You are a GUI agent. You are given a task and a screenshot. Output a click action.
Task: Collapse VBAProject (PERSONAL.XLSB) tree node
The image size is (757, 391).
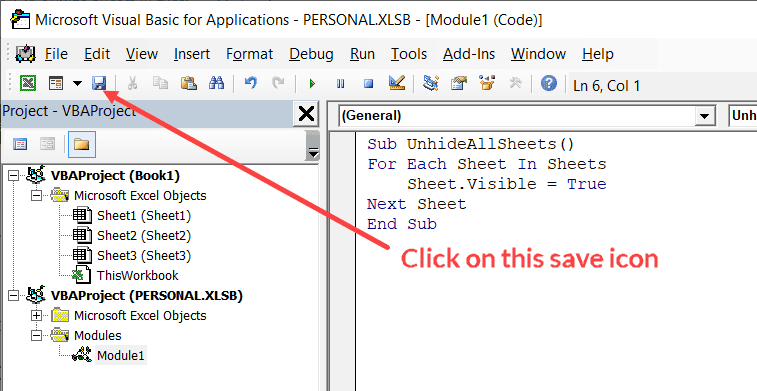coord(13,295)
